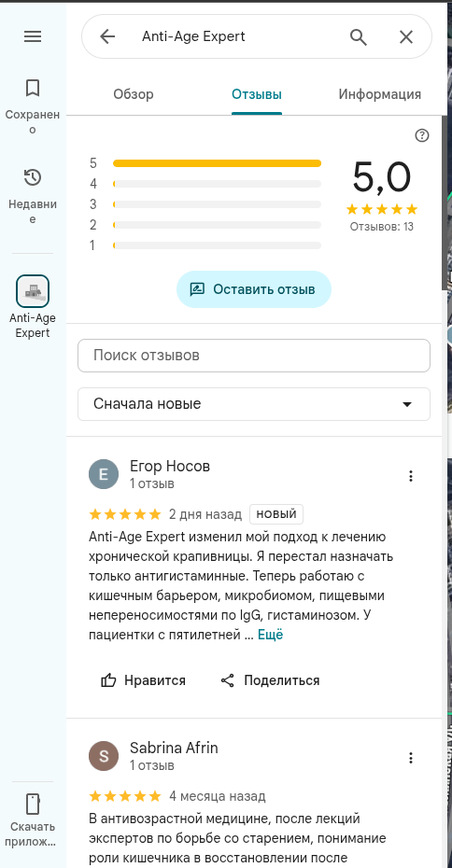This screenshot has width=452, height=868.
Task: Click the НОВЫЙ badge on first review
Action: coord(276,514)
